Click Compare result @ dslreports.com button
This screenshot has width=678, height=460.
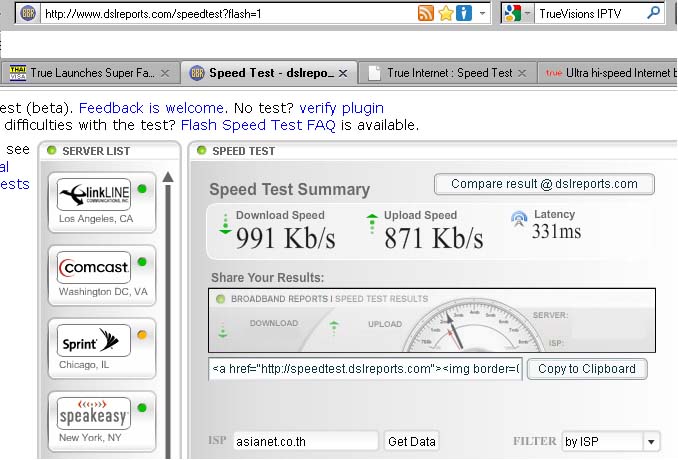(544, 184)
